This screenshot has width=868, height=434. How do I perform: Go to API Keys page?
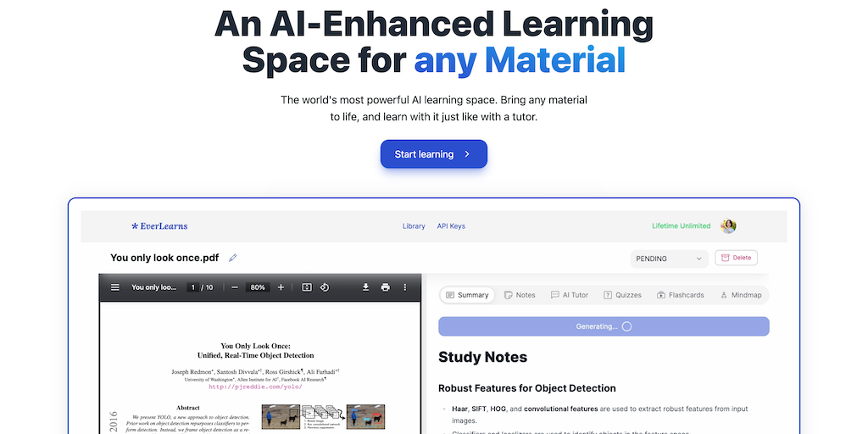[x=451, y=225]
